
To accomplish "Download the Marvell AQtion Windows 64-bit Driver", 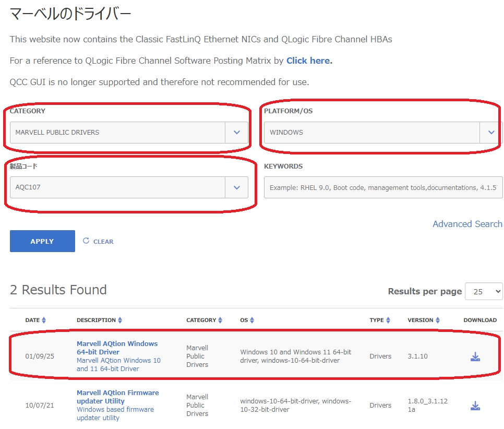I will tap(475, 356).
